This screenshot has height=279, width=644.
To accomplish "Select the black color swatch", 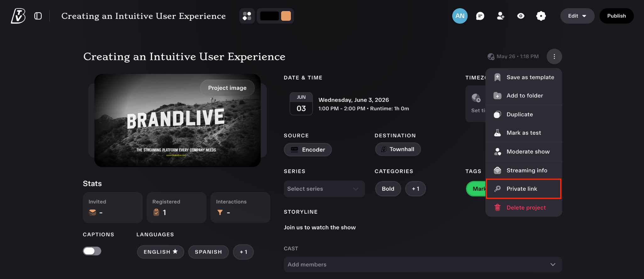I will pos(269,16).
